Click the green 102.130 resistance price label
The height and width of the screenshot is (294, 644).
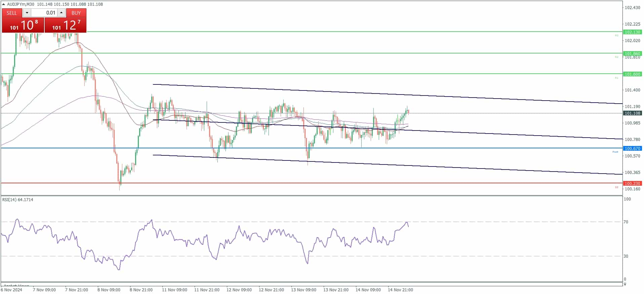(632, 32)
